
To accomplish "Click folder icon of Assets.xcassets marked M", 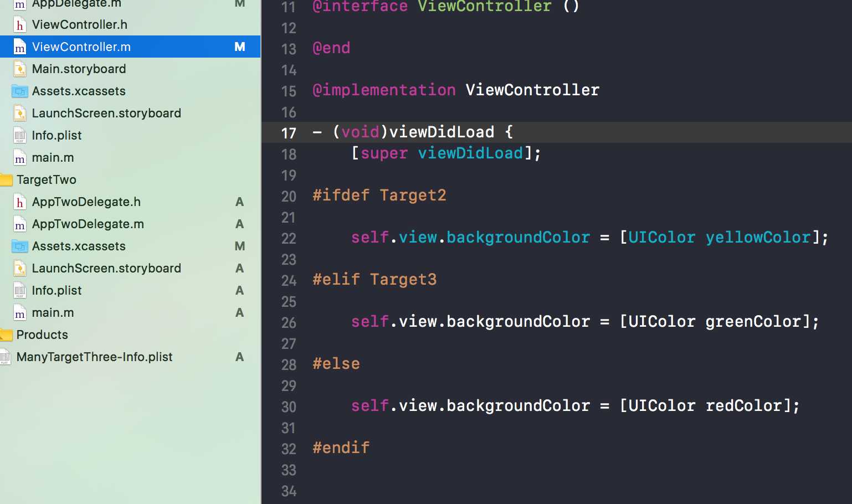I will tap(20, 246).
